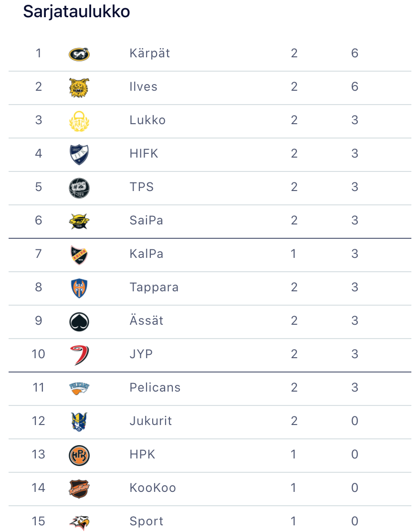Select the Lukko team logo
419x532 pixels.
click(79, 121)
